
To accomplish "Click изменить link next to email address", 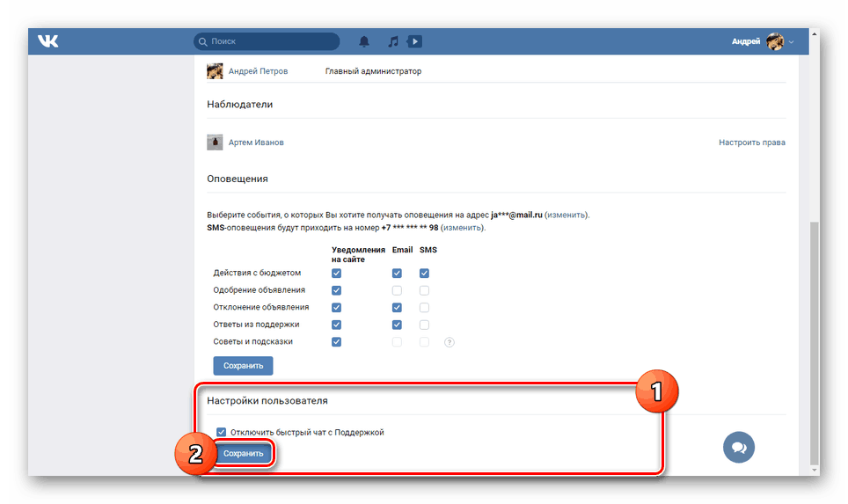I will point(567,215).
